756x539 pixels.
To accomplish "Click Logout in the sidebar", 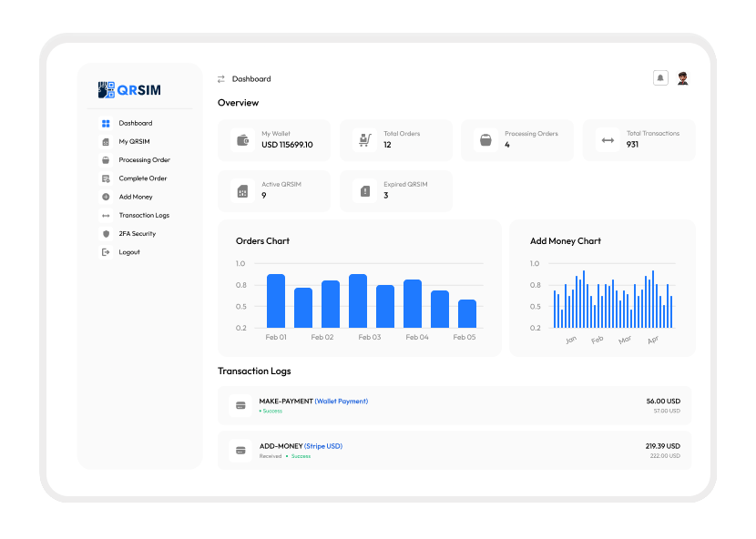I will (x=128, y=252).
